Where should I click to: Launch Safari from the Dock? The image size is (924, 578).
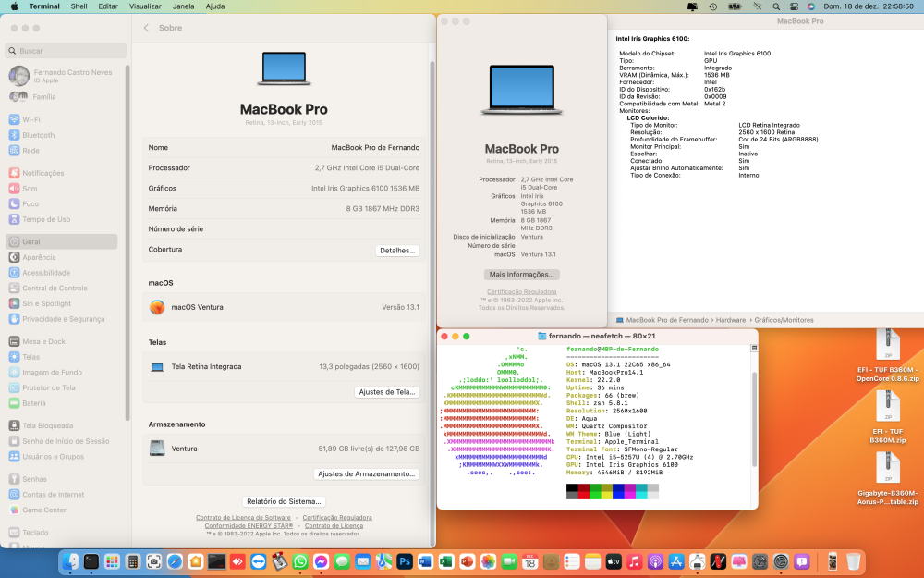pyautogui.click(x=175, y=561)
